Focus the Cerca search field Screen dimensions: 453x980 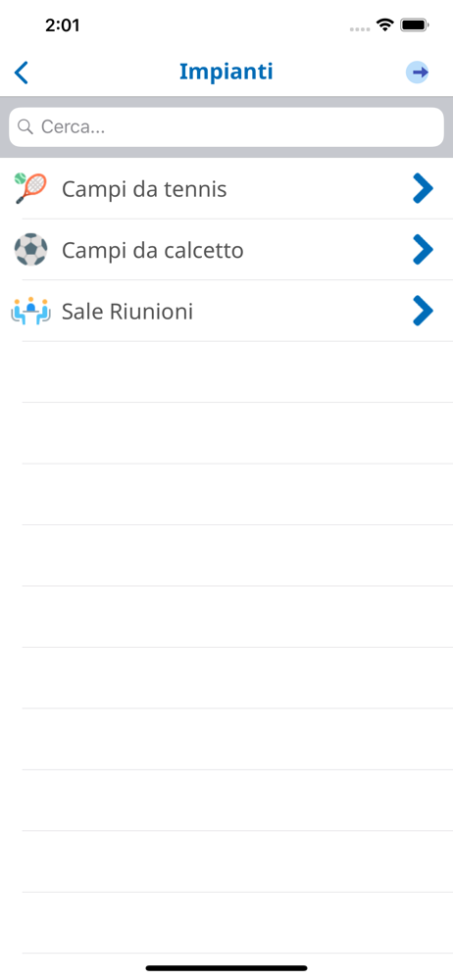click(x=226, y=127)
